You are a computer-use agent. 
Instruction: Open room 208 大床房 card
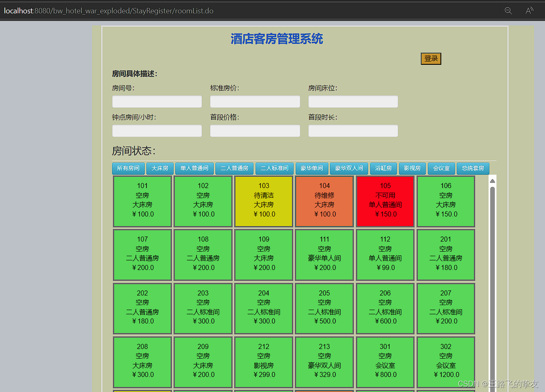tap(142, 362)
